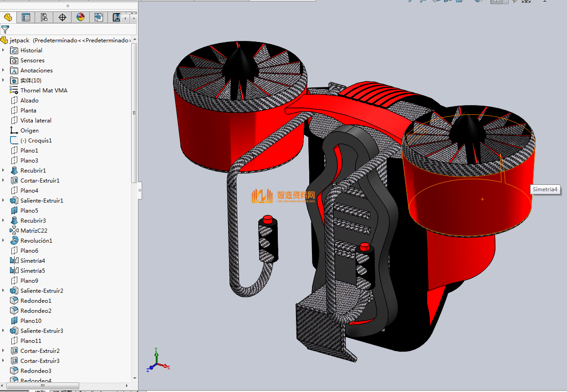Click the filter funnel icon
This screenshot has width=567, height=392.
point(5,30)
